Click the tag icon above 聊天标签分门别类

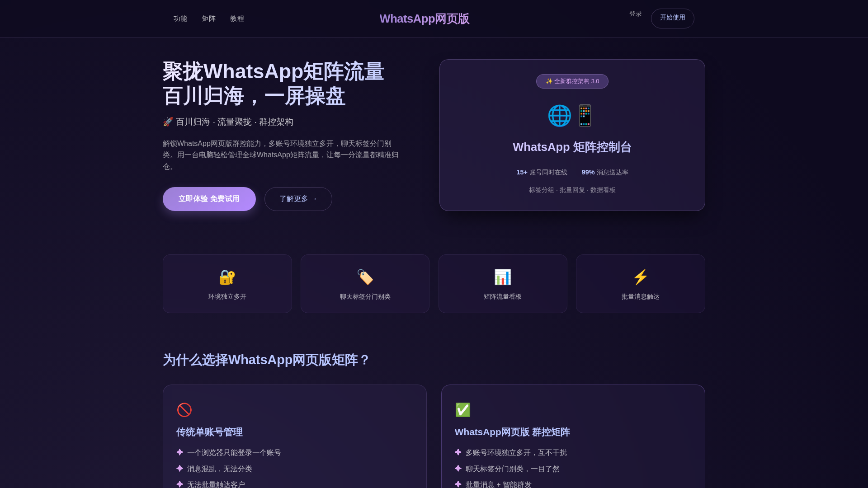(365, 277)
